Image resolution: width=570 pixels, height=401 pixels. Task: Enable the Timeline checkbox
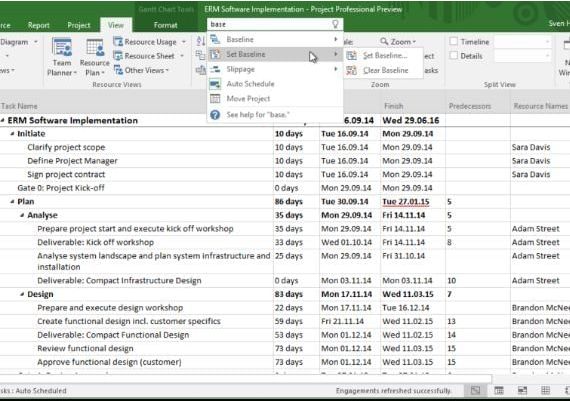453,41
